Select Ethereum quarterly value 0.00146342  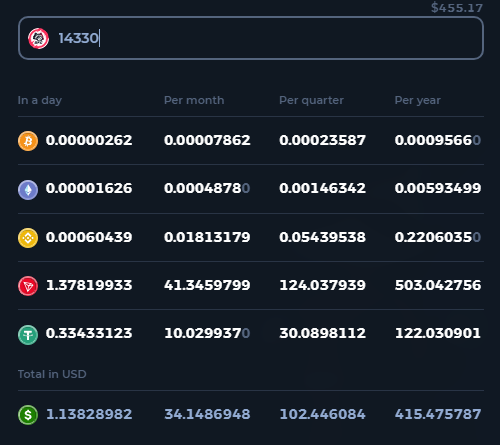click(x=322, y=188)
